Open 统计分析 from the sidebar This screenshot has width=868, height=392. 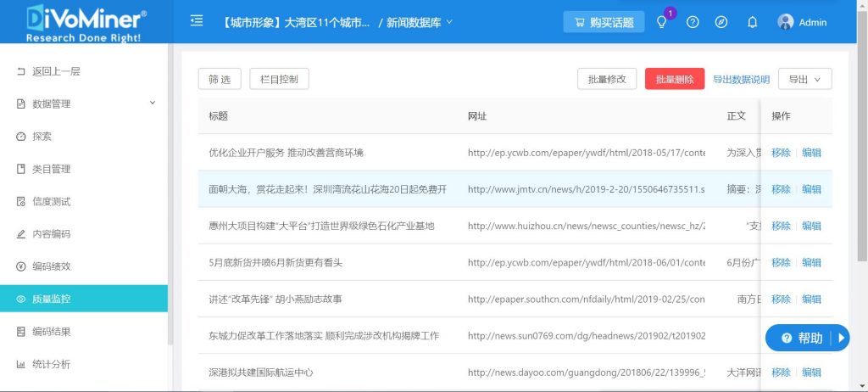[x=51, y=364]
